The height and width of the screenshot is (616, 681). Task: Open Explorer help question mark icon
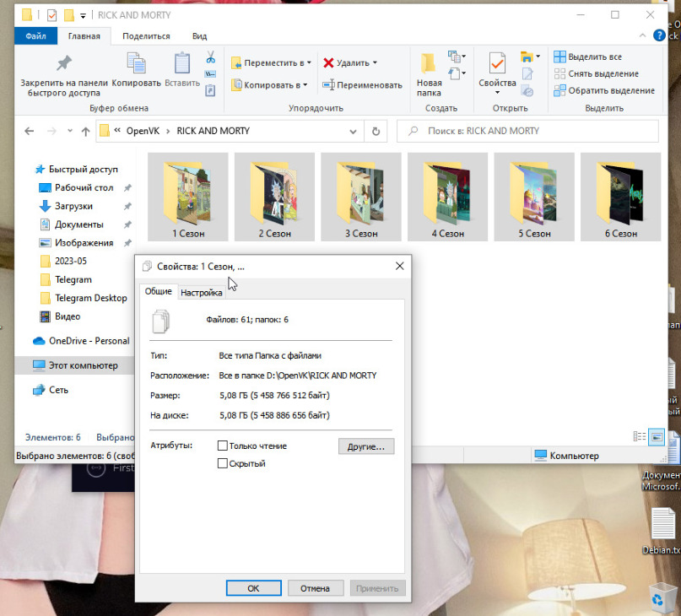pyautogui.click(x=659, y=35)
